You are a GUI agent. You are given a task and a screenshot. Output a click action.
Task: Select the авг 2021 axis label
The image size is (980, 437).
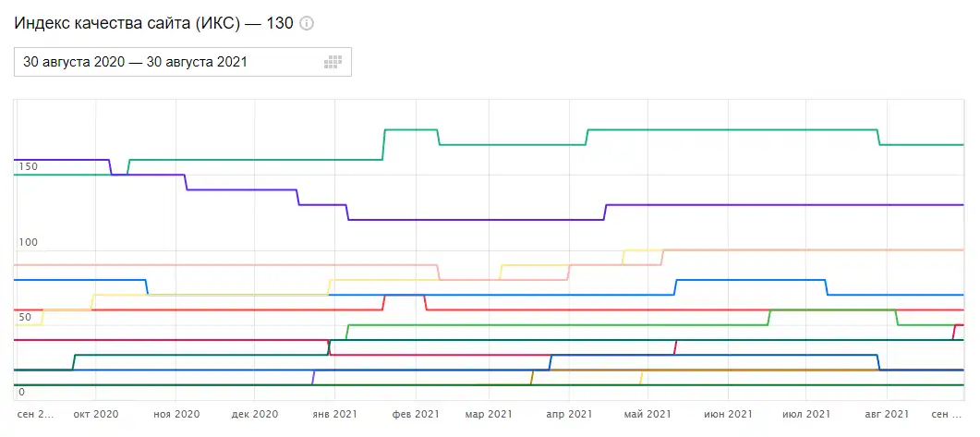tap(887, 414)
